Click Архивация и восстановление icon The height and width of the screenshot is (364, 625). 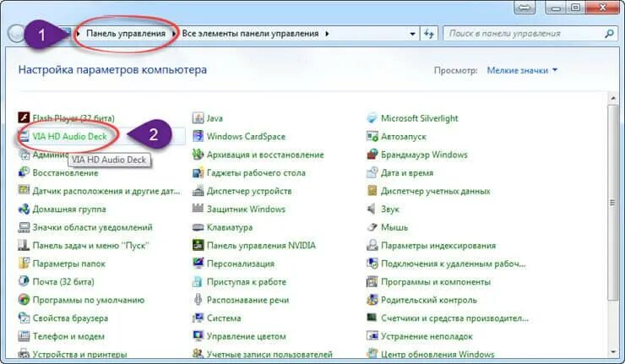tap(198, 154)
